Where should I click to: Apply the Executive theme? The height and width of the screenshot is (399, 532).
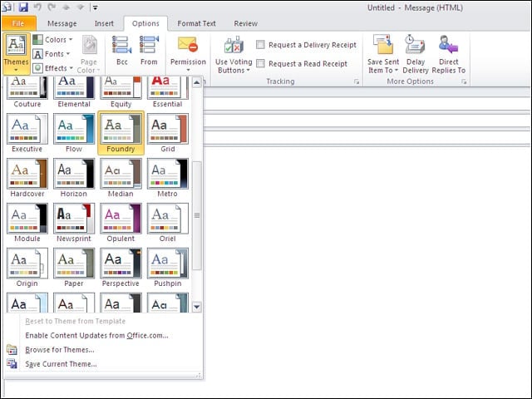(x=27, y=133)
